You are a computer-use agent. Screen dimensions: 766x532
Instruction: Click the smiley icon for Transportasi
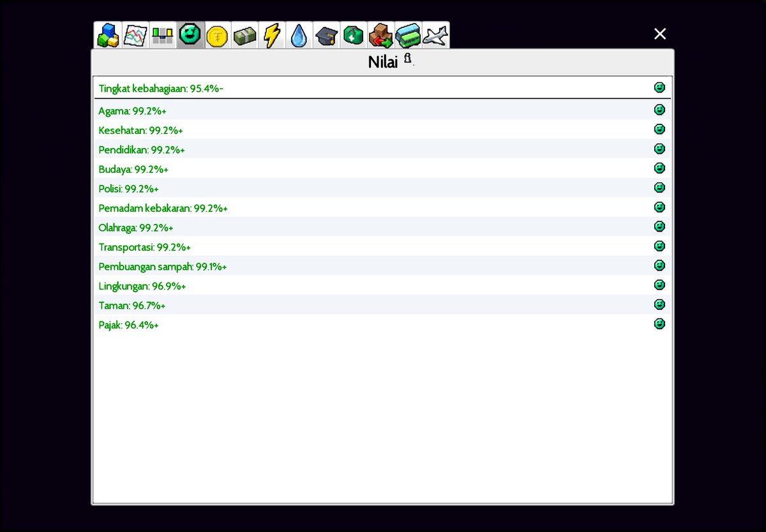(x=659, y=246)
